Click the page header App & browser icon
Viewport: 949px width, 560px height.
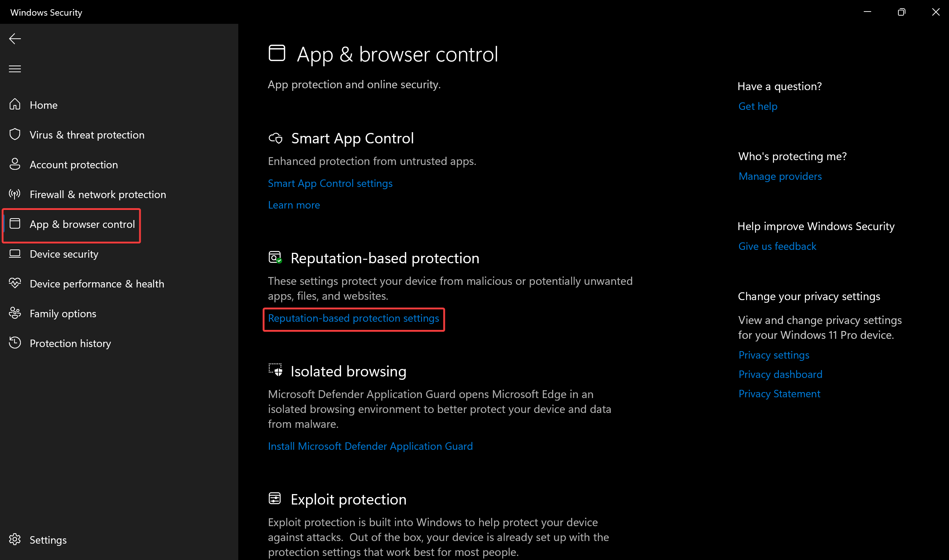[277, 53]
